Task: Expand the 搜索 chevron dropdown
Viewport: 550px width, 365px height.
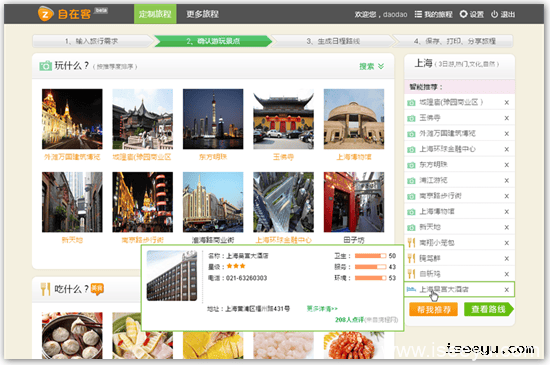Action: pyautogui.click(x=381, y=66)
